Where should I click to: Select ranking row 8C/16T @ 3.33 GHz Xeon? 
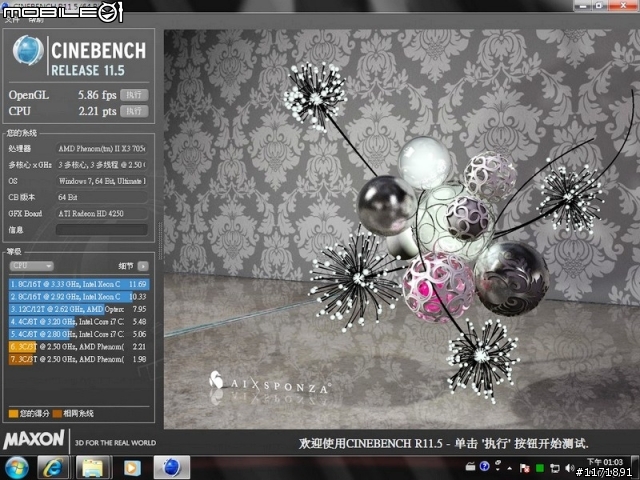79,284
